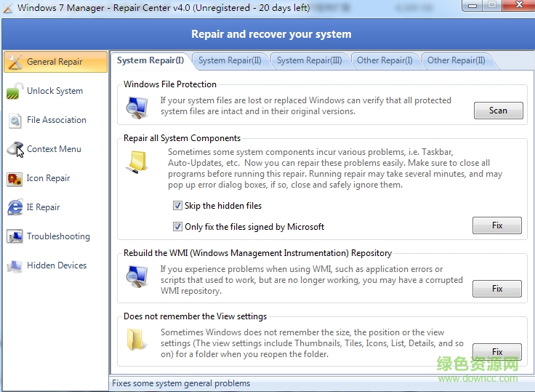Uncheck Only fix the files signed by Microsoft

pos(177,227)
